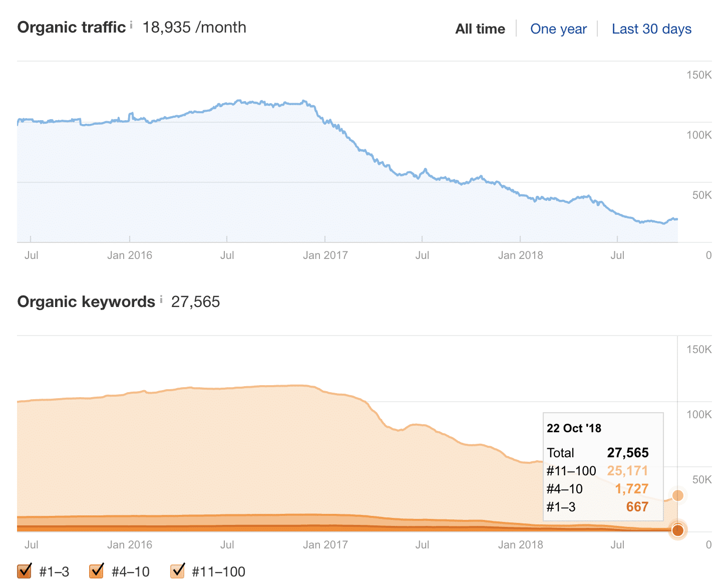Viewport: 728px width, 588px height.
Task: Switch to the One year view
Action: click(559, 29)
